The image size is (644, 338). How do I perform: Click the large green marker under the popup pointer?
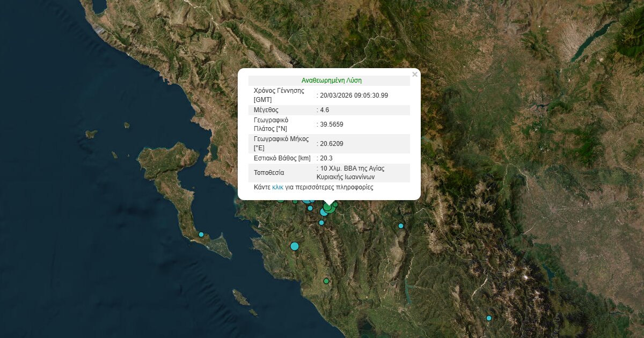[328, 208]
